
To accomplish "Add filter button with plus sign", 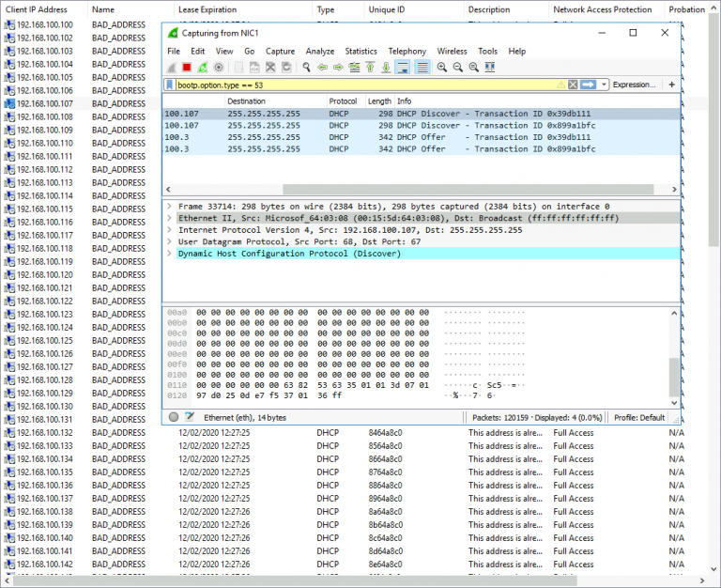I will click(x=671, y=85).
